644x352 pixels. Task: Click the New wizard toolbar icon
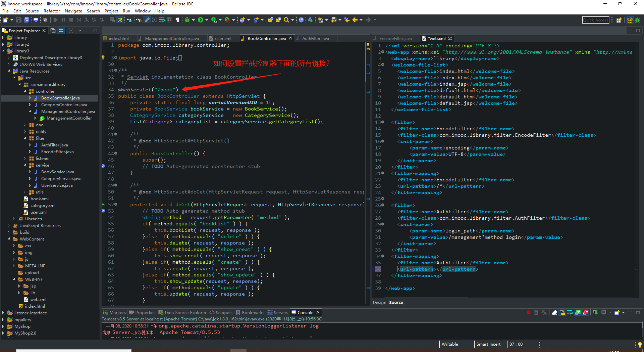(x=5, y=20)
